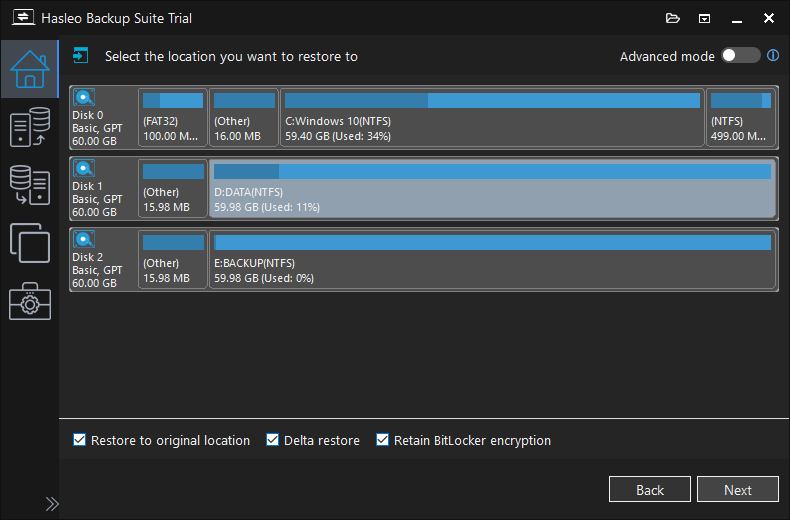Screen dimensions: 790x520
Task: Toggle the Advanced mode switch
Action: click(x=740, y=55)
